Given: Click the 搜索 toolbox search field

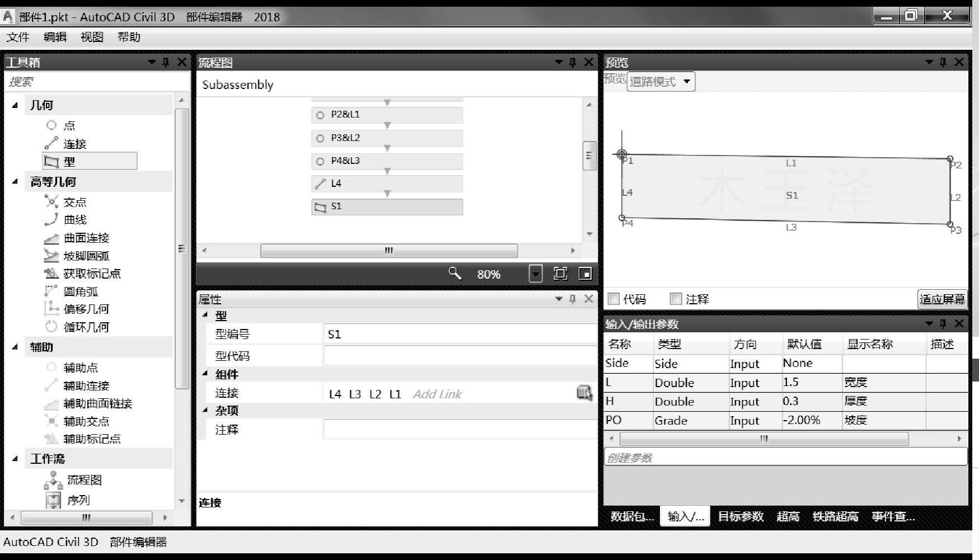Looking at the screenshot, I should coord(97,82).
